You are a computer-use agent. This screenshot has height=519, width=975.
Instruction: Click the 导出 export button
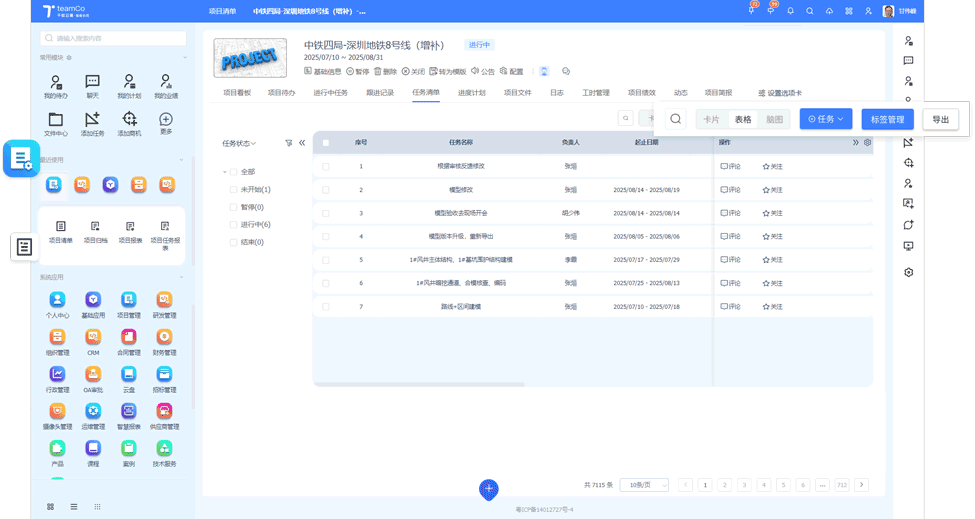pyautogui.click(x=940, y=119)
